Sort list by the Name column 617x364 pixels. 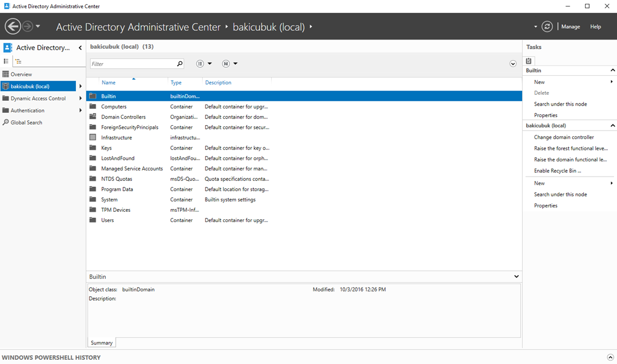[x=108, y=82]
